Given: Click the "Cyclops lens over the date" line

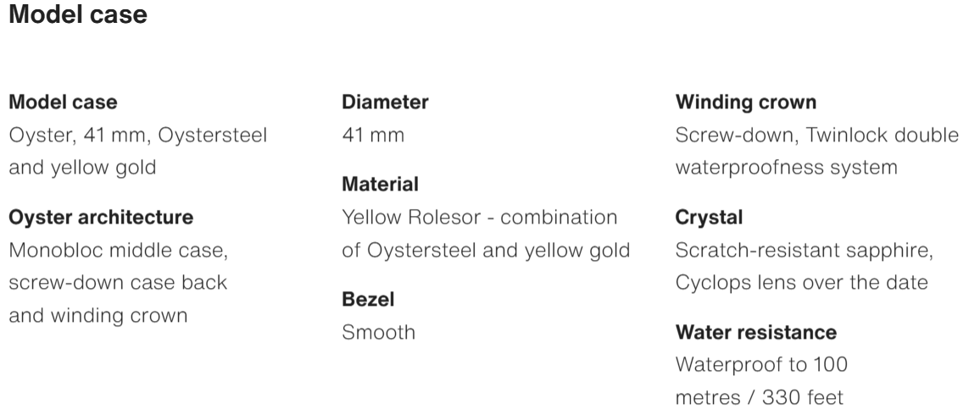Looking at the screenshot, I should coord(801,283).
